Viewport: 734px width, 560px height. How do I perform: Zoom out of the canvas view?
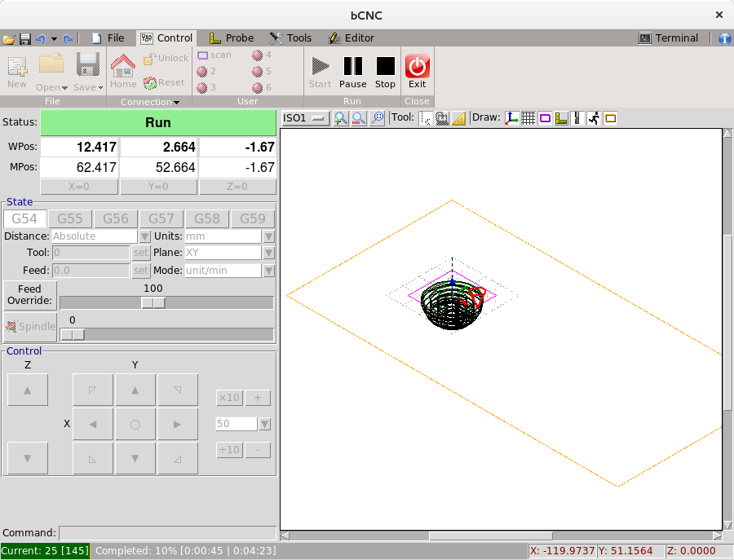click(x=359, y=118)
